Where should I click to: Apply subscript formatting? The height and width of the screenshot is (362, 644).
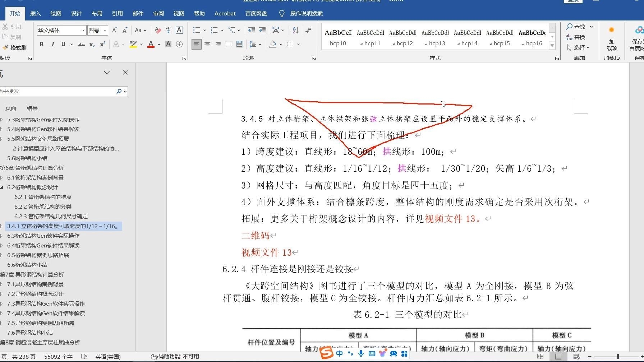pos(92,45)
